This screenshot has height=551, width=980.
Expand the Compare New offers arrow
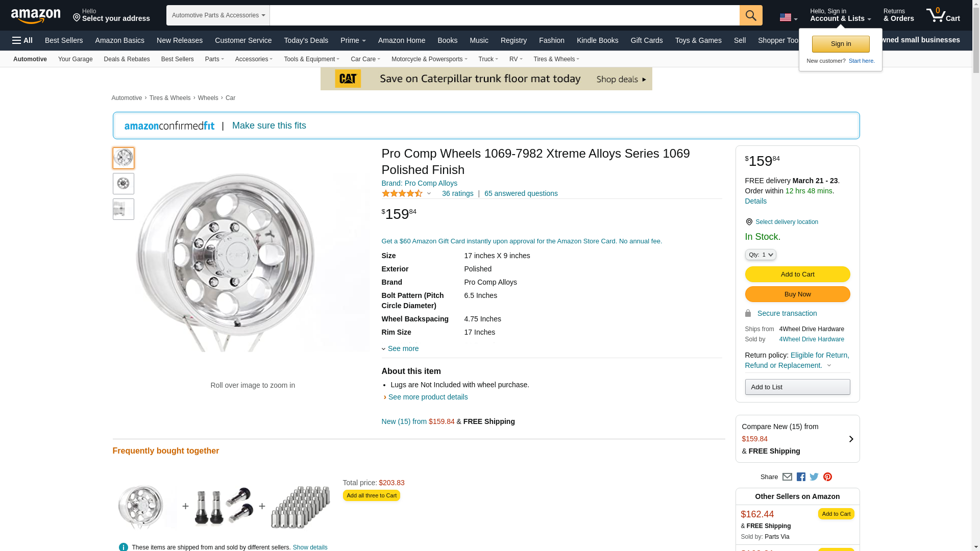pos(851,439)
